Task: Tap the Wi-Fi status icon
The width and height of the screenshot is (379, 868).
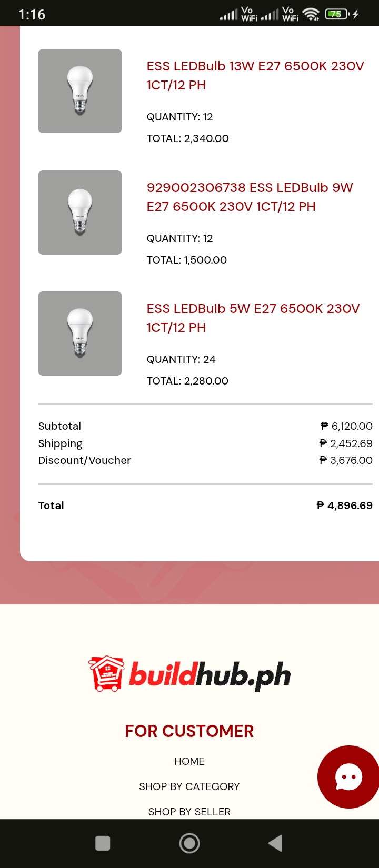Action: (x=311, y=14)
